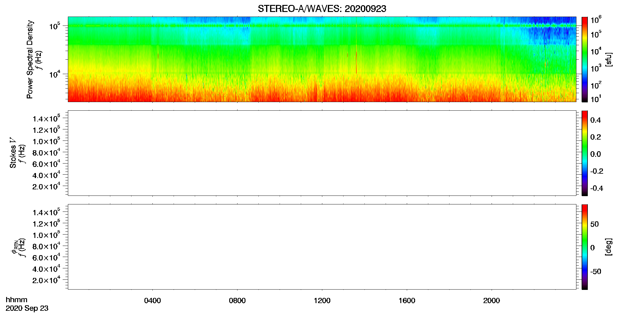Select the 6.0×10^4 tick in φ RTN panel

click(x=46, y=258)
